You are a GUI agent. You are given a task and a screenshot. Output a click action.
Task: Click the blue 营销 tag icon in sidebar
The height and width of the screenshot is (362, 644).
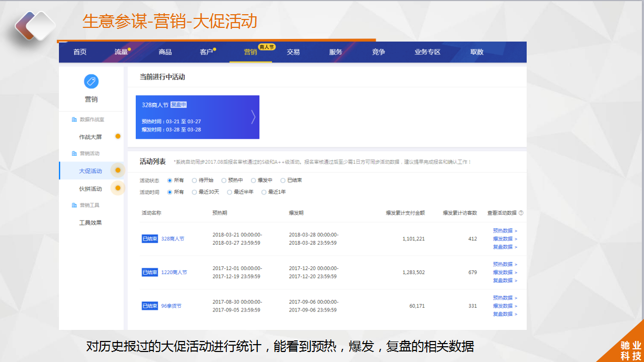point(91,82)
